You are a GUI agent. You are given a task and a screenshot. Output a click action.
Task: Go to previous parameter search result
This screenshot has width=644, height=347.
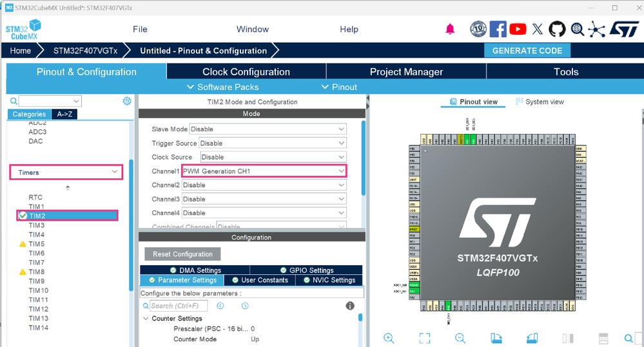coord(220,306)
